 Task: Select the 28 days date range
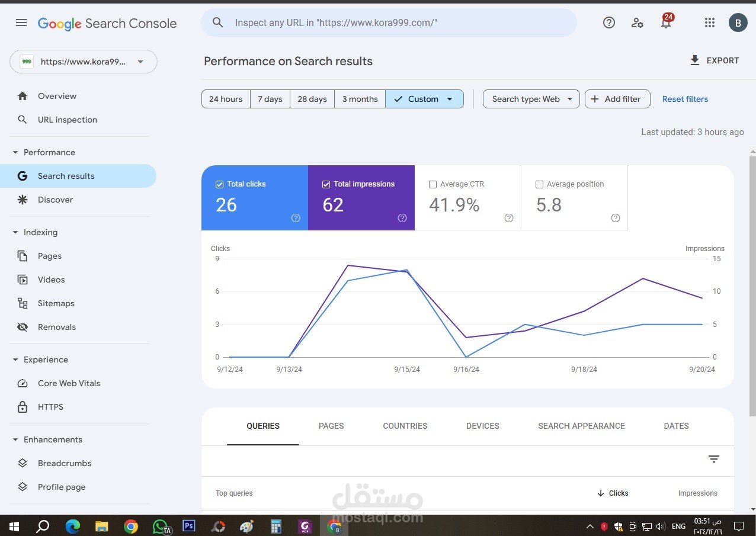click(x=312, y=99)
